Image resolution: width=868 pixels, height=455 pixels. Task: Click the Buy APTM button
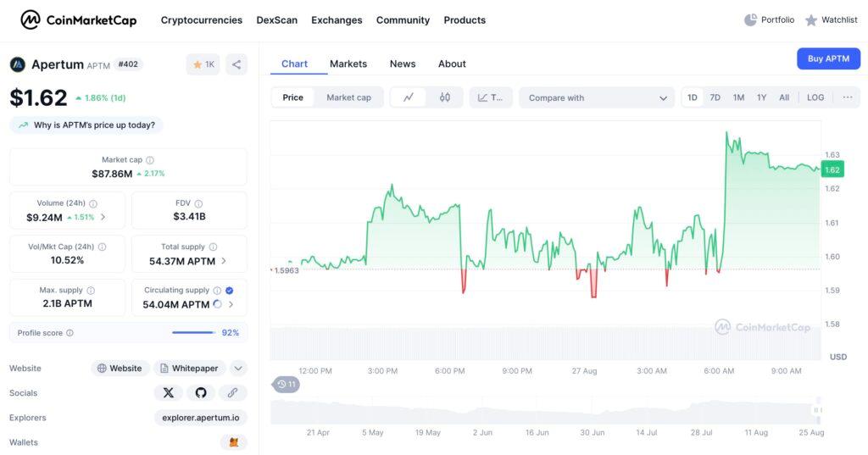[x=828, y=58]
